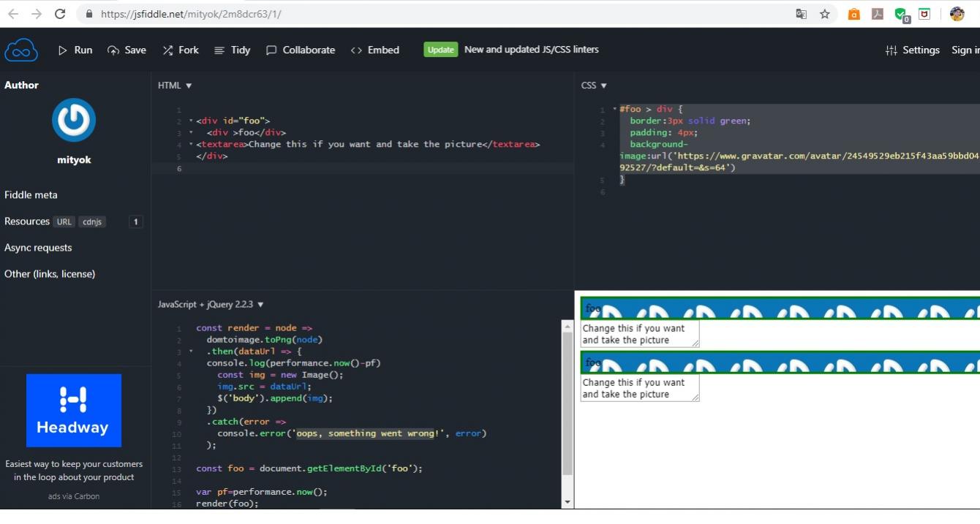Visit author mityok's profile link
Viewport: 980px width, 524px height.
coord(73,159)
